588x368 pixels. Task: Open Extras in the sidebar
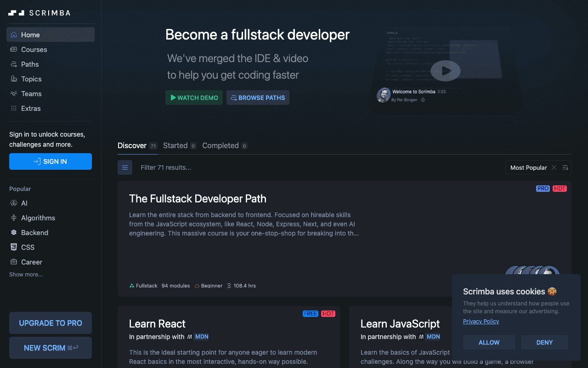point(51,108)
